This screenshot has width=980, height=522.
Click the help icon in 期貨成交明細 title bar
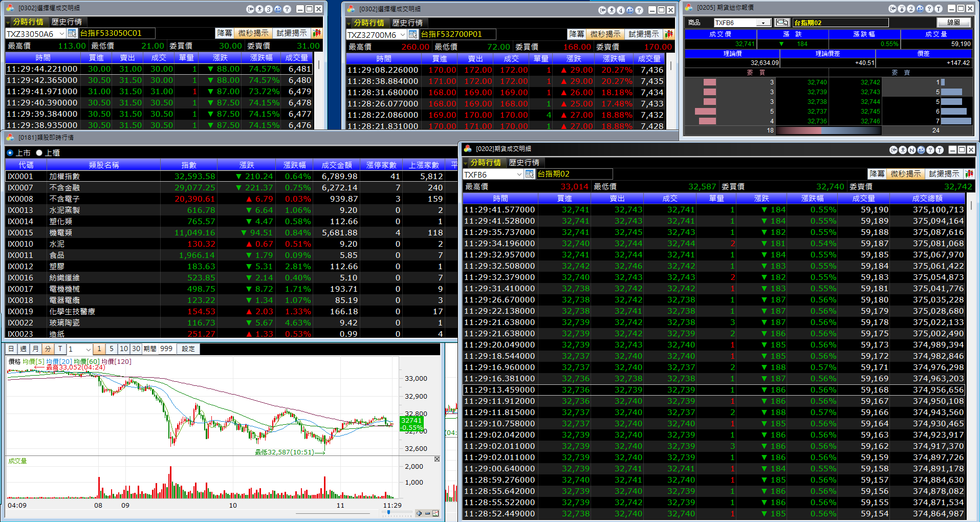tap(930, 150)
